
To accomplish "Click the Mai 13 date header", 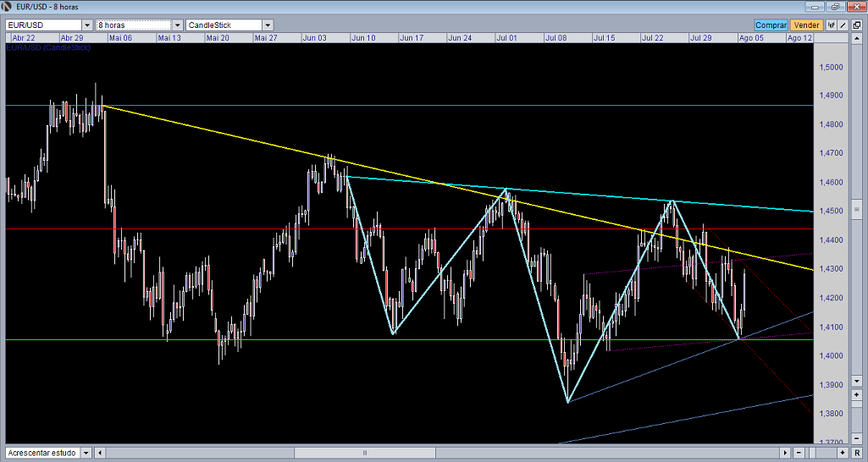I will 169,37.
